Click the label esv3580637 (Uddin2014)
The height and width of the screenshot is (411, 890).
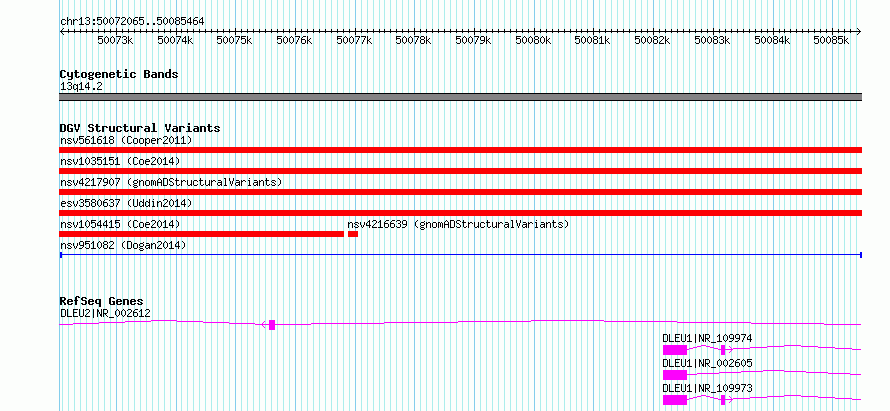pyautogui.click(x=126, y=203)
